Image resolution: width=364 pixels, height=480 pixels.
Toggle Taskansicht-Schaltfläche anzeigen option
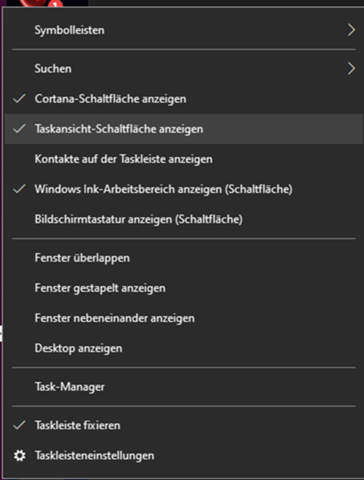pos(184,129)
